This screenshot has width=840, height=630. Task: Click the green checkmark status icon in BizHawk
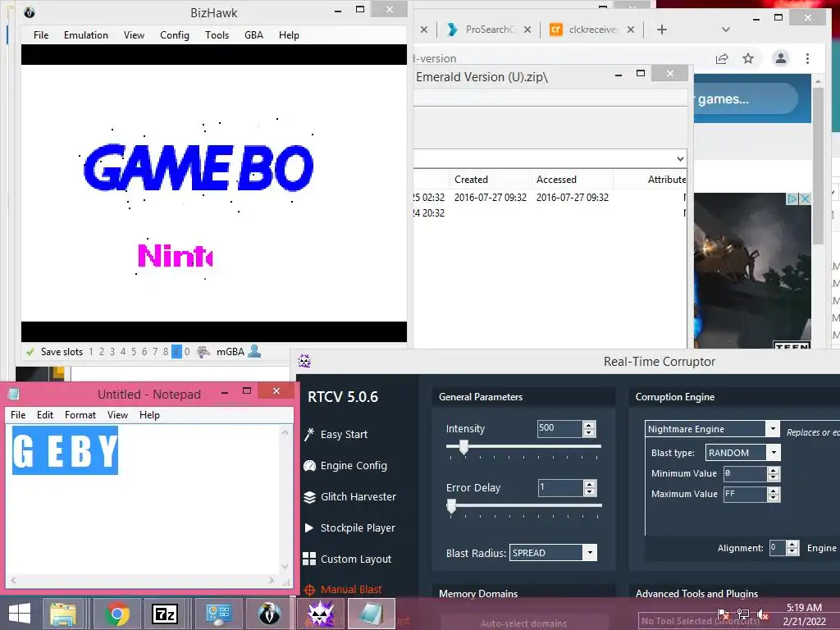click(30, 352)
